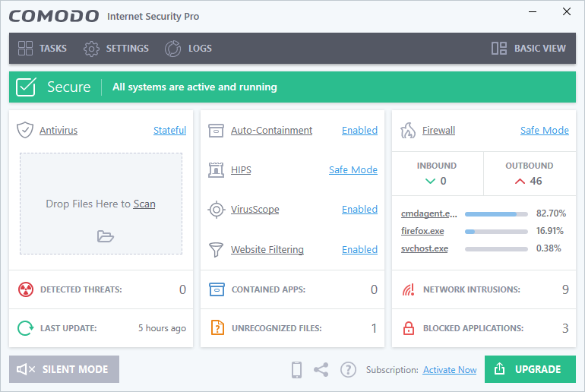This screenshot has height=392, width=585.
Task: Toggle VirusScope Enabled status
Action: (359, 209)
